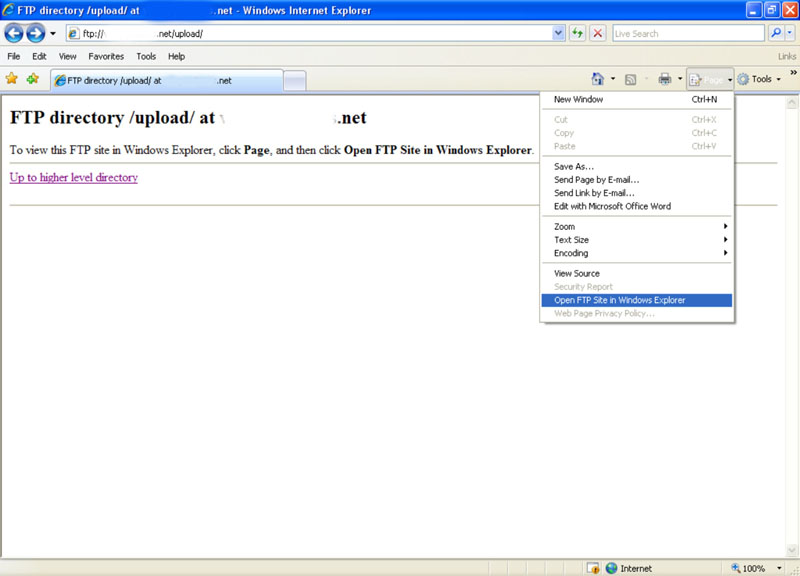Expand the Home button dropdown arrow
This screenshot has width=800, height=576.
pos(613,79)
